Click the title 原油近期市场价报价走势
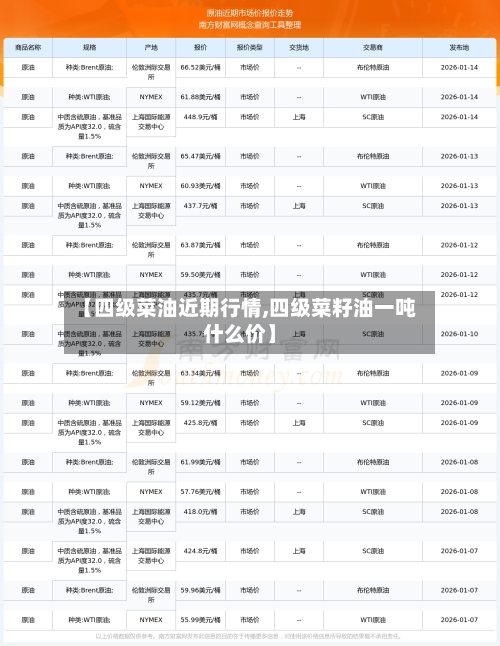The image size is (500, 646). pyautogui.click(x=250, y=14)
